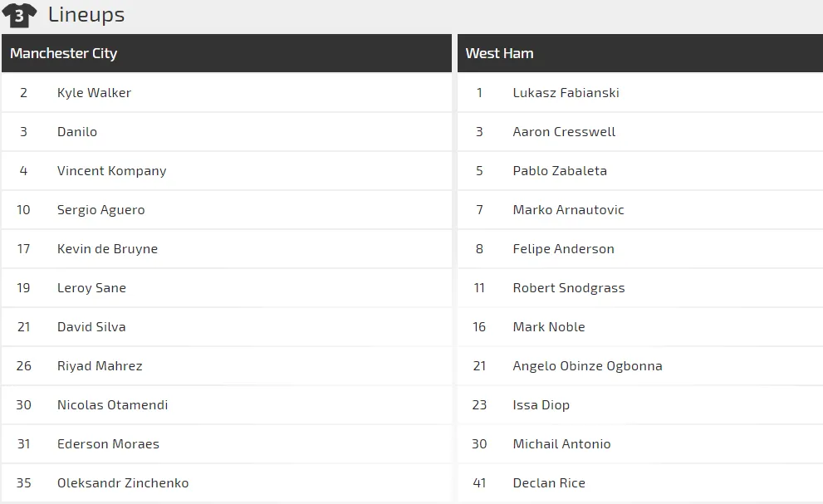The width and height of the screenshot is (823, 504).
Task: Select Declan Rice in the lineup
Action: tap(549, 483)
